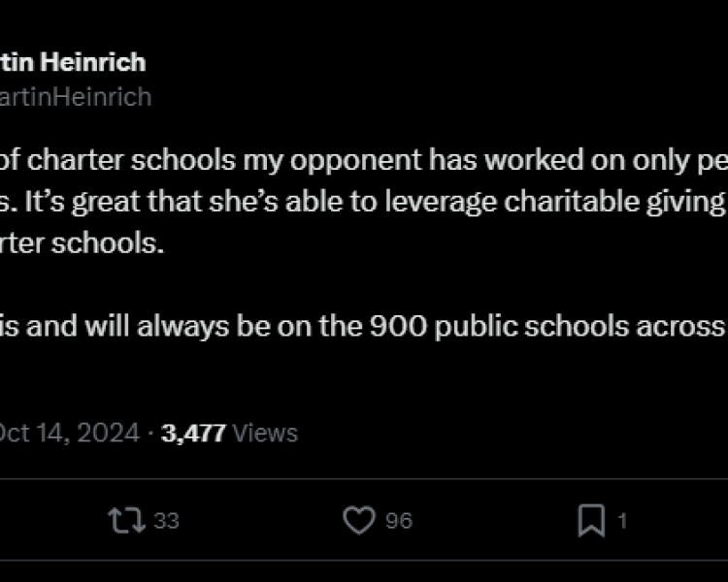Image resolution: width=728 pixels, height=582 pixels.
Task: Bookmark this post using the bookmark icon
Action: coord(590,521)
